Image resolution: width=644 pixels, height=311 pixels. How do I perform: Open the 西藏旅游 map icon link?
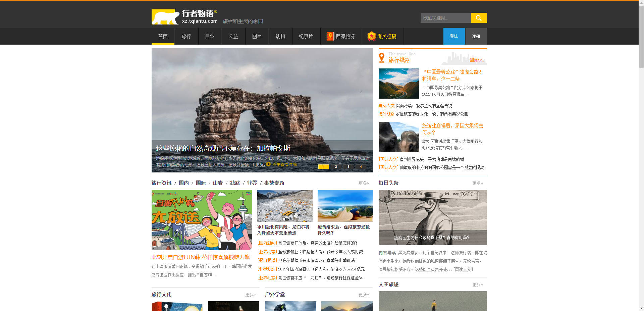pyautogui.click(x=330, y=36)
